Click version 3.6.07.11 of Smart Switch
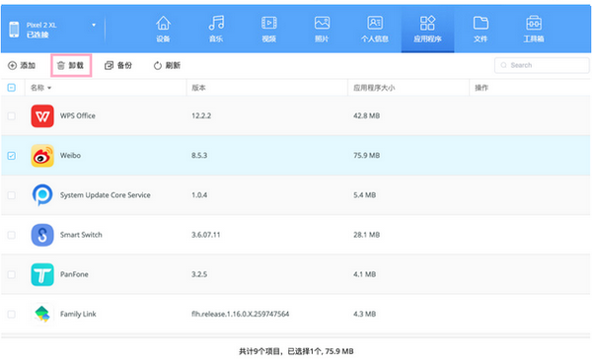Screen dimensions: 592x364 pos(206,235)
